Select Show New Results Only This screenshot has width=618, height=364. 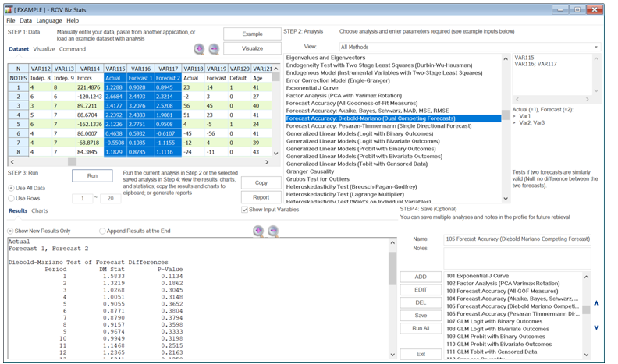39,231
